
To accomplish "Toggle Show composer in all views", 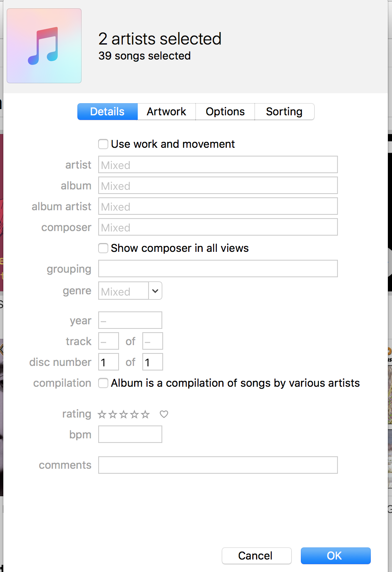I will (x=103, y=248).
